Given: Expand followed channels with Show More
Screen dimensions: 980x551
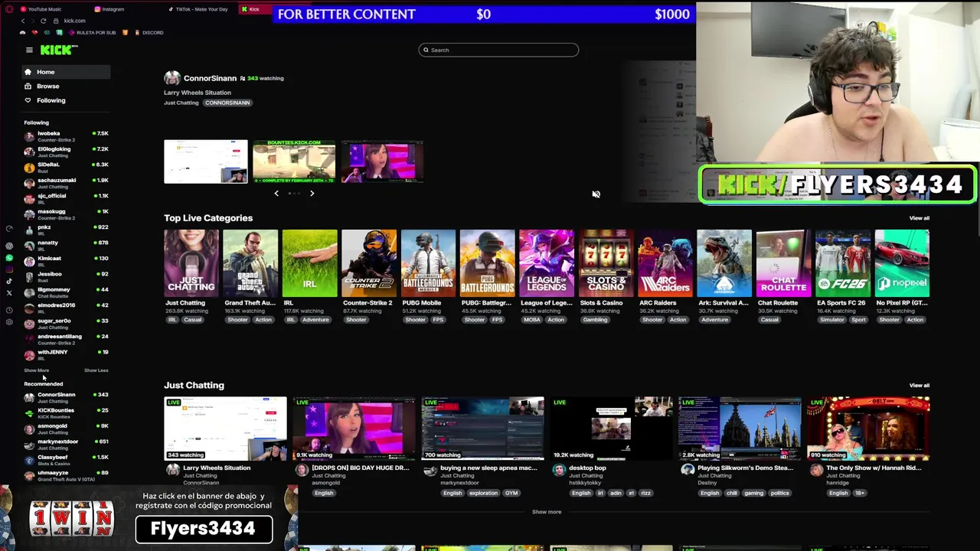Looking at the screenshot, I should (36, 370).
